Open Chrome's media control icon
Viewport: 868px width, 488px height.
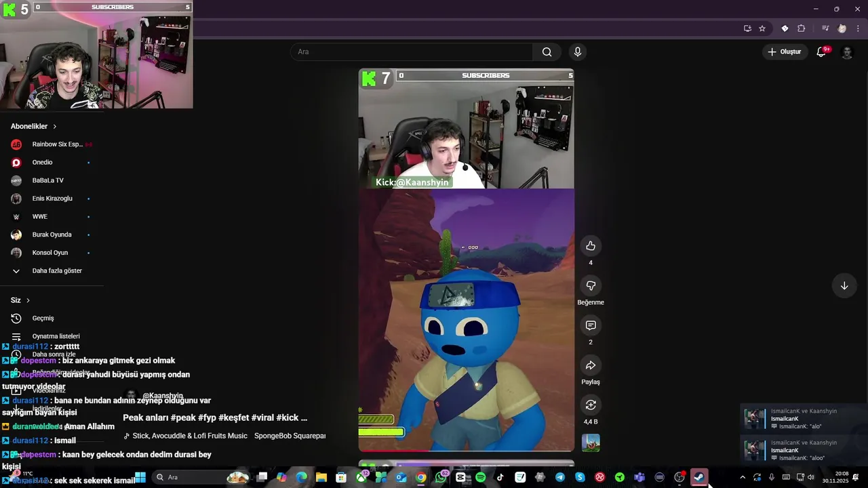[x=825, y=28]
